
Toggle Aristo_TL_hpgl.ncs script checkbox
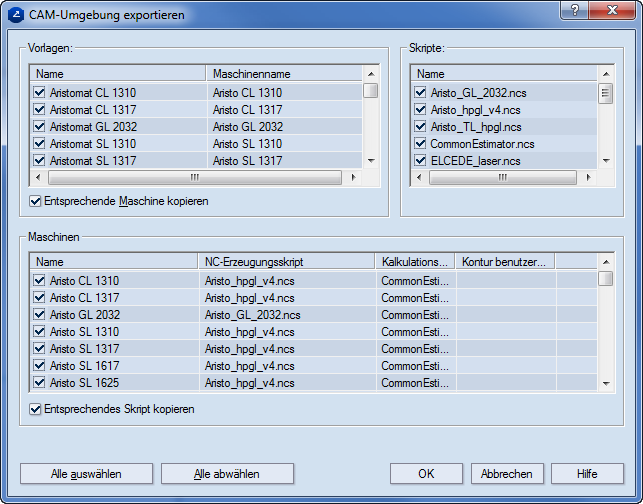420,126
